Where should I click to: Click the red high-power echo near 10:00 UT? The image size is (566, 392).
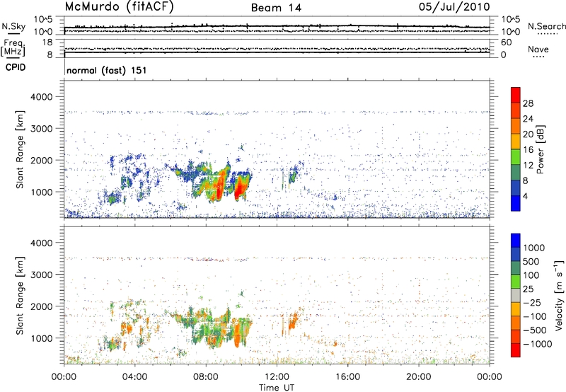click(x=240, y=188)
